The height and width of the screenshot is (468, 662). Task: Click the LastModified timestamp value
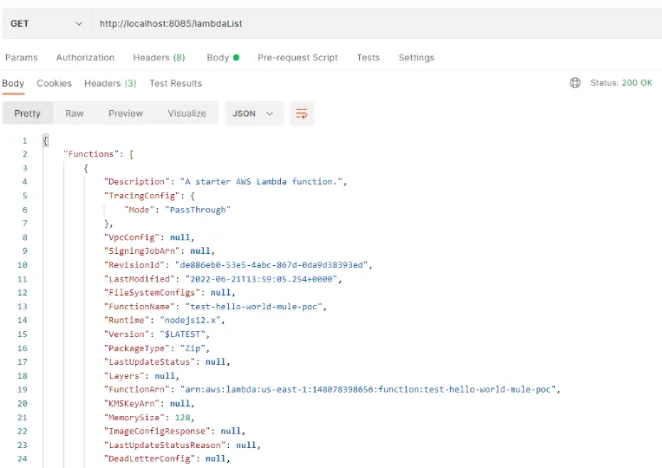(x=261, y=279)
